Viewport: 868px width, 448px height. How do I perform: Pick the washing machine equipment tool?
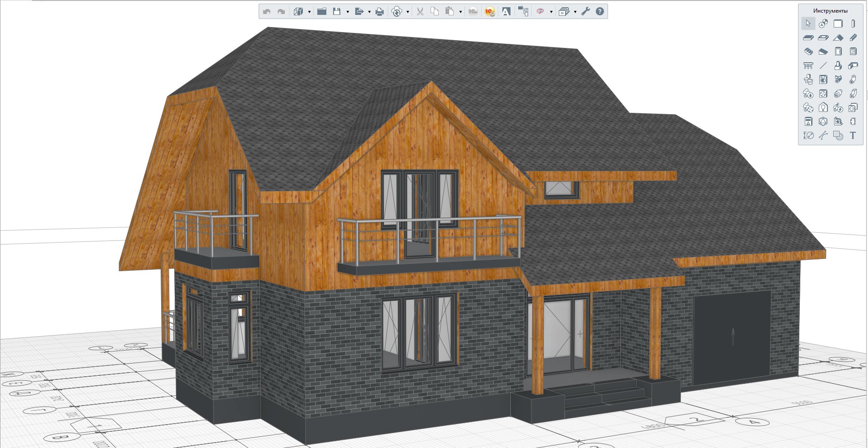click(823, 80)
